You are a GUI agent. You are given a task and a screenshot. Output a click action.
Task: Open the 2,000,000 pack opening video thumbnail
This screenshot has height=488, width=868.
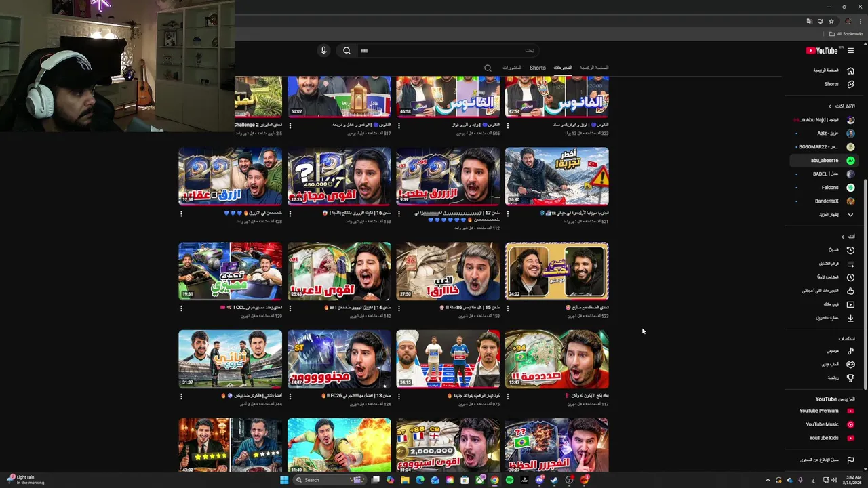pos(448,445)
